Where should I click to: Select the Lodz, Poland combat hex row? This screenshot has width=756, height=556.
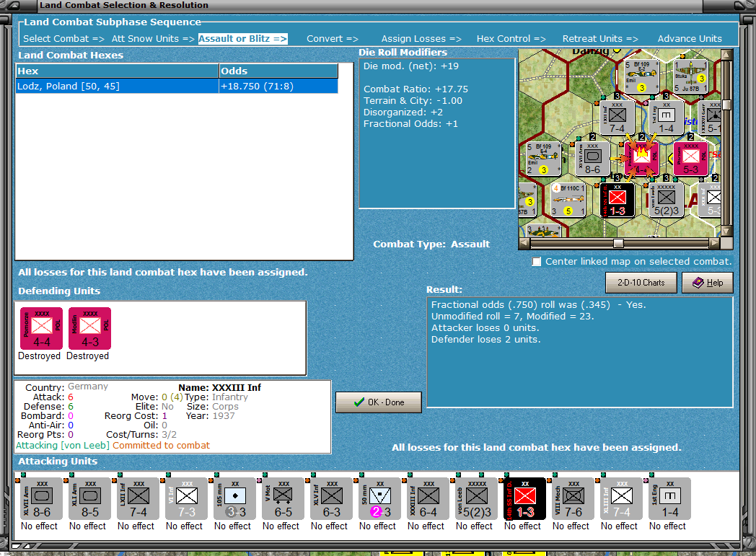(177, 87)
